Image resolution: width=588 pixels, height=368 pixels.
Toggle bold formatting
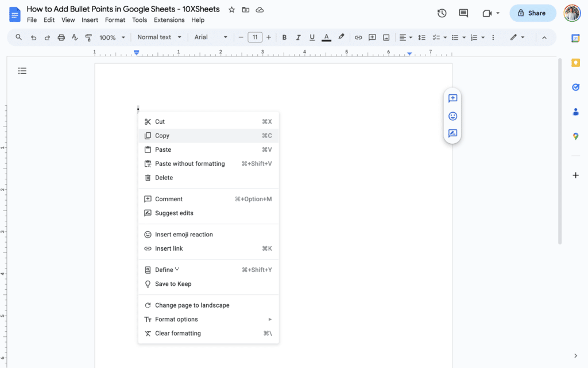[284, 37]
